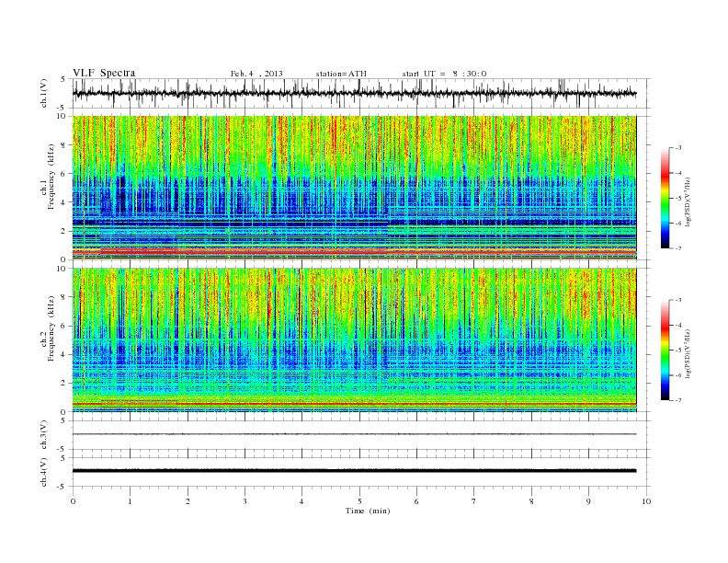728x563 pixels.
Task: Click the time axis tick label '1'
Action: coord(130,501)
